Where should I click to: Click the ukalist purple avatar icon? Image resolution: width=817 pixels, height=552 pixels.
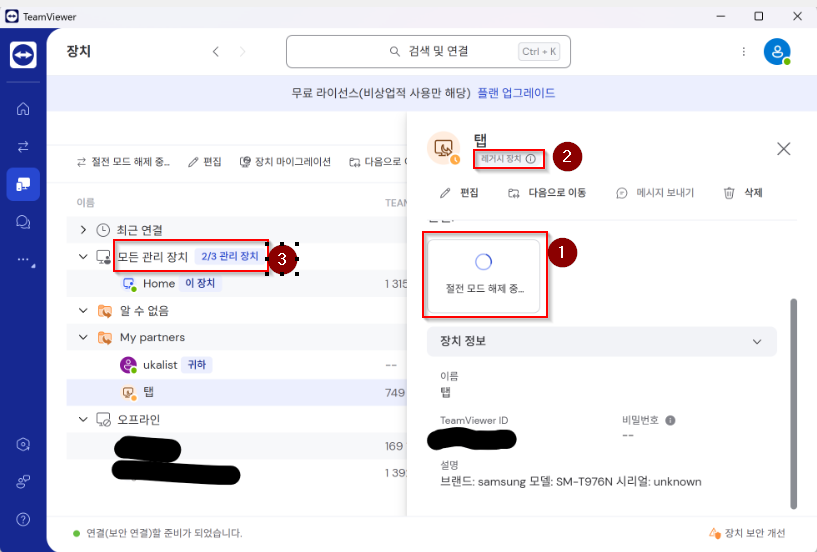tap(128, 365)
